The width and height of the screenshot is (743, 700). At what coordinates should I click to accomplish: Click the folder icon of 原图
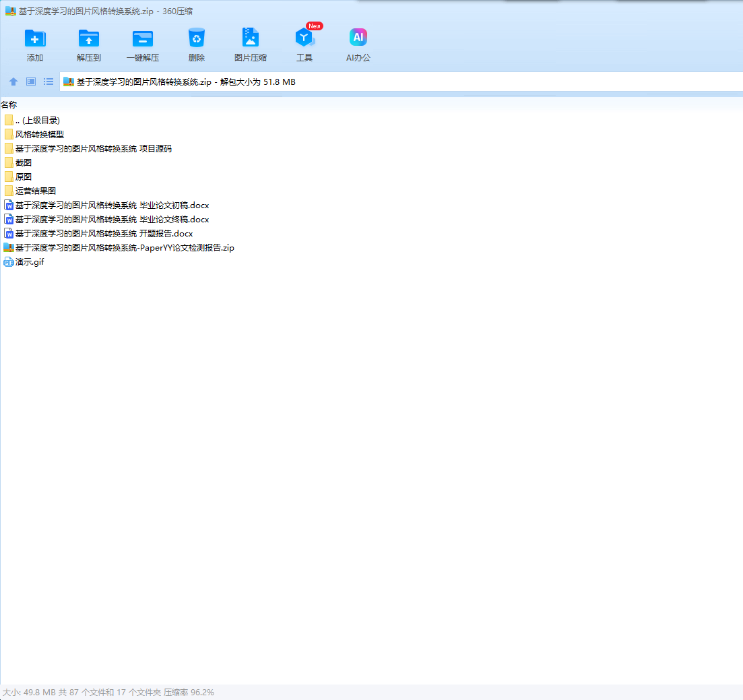pos(9,177)
